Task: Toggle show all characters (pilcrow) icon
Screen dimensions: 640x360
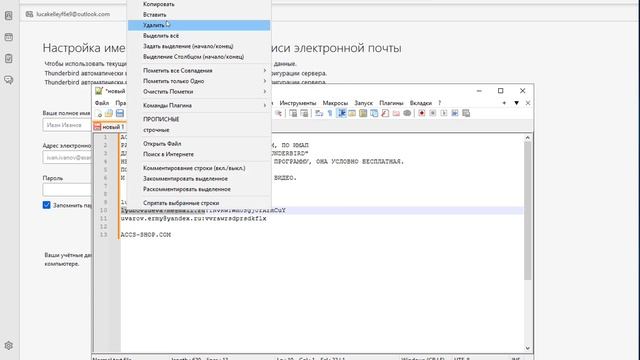Action: click(x=330, y=113)
